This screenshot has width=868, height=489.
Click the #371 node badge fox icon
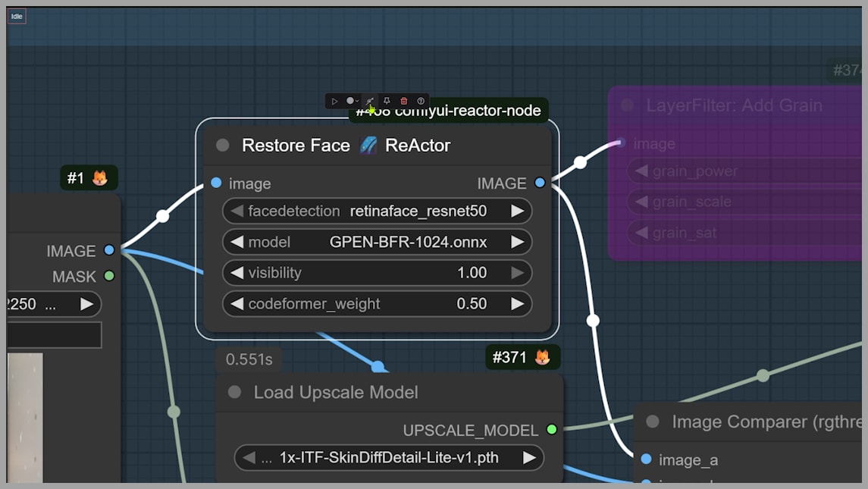542,357
